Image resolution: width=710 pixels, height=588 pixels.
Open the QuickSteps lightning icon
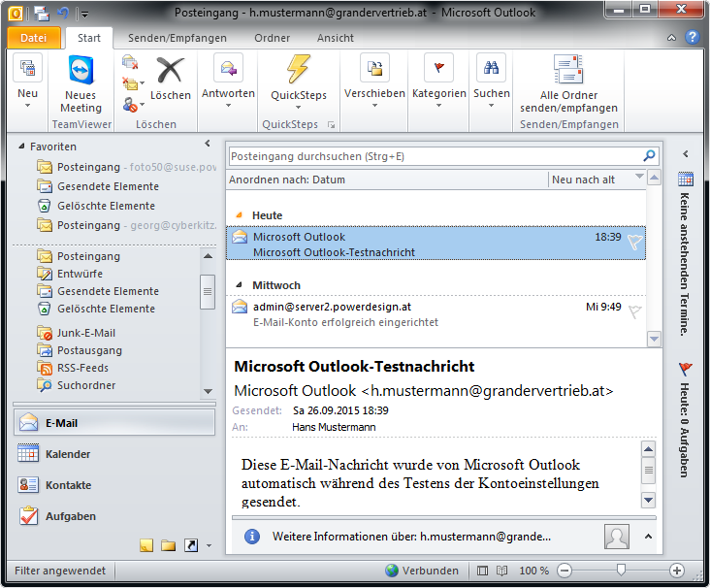click(x=298, y=71)
